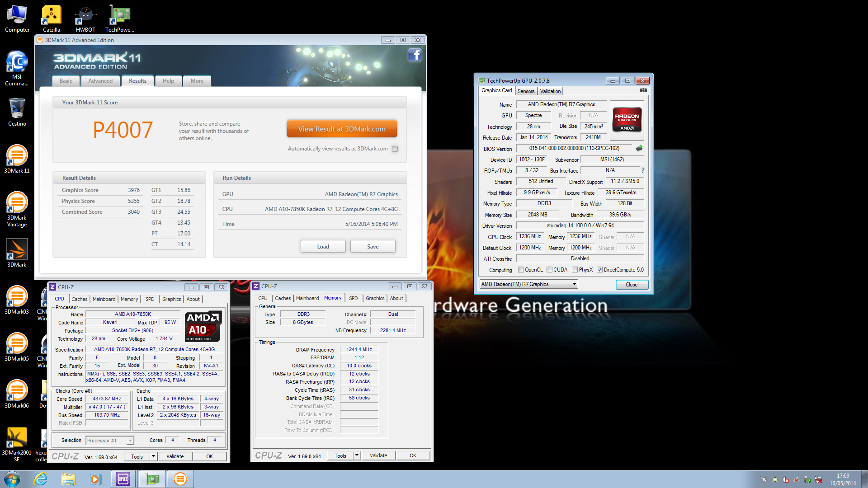Click the P4007 score text
The image size is (868, 488).
pyautogui.click(x=123, y=130)
